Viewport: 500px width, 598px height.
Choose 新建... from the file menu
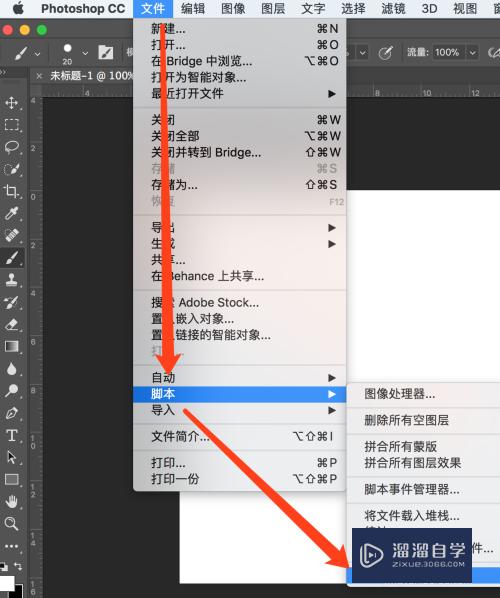(240, 29)
